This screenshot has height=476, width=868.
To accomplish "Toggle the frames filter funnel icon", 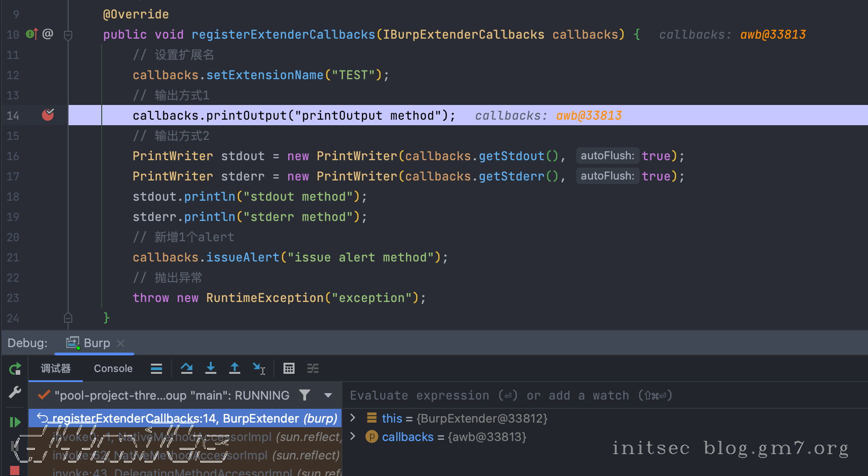I will pos(305,395).
